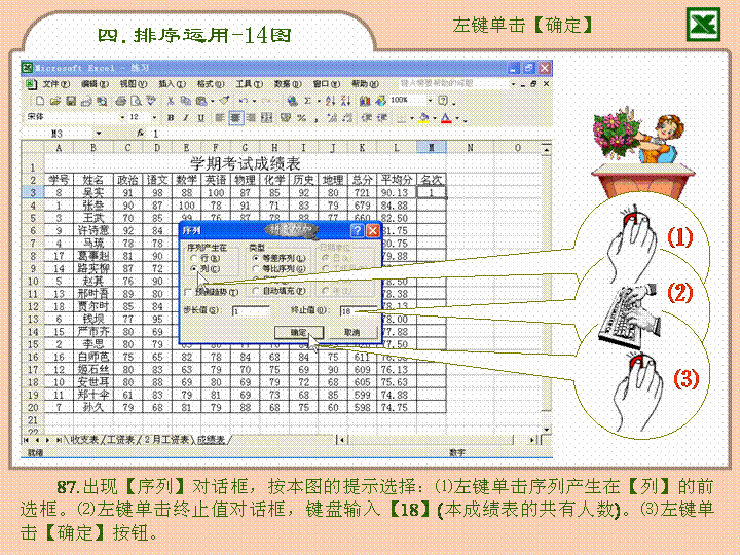Click the Bold formatting icon
Viewport: 740px width, 555px height.
[x=171, y=117]
